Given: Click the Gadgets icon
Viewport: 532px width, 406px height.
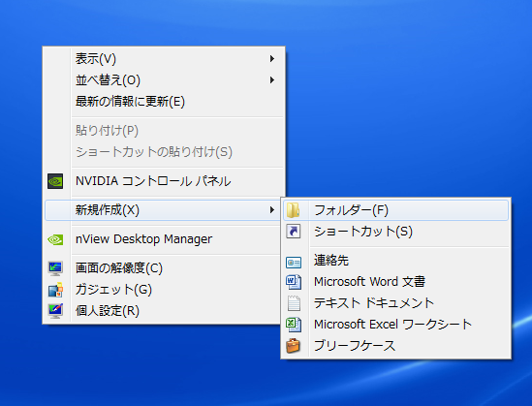Looking at the screenshot, I should tap(55, 290).
